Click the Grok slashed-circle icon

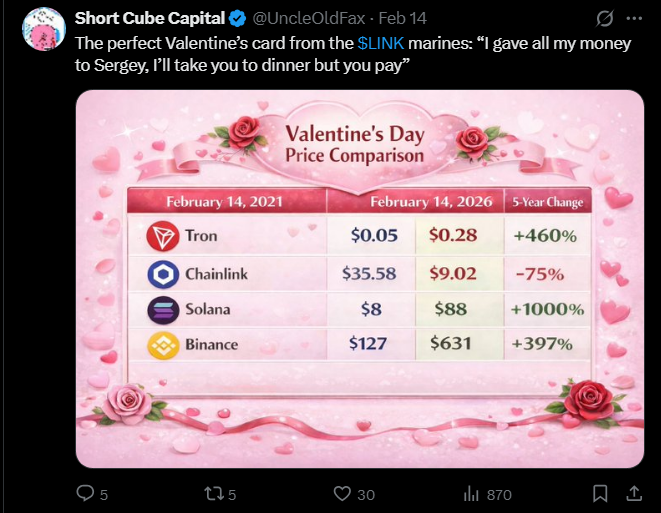605,19
